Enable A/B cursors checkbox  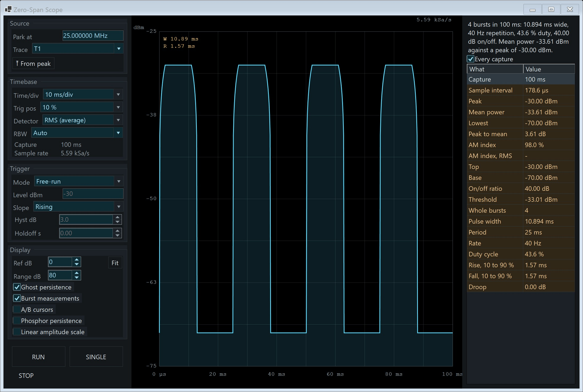click(17, 309)
